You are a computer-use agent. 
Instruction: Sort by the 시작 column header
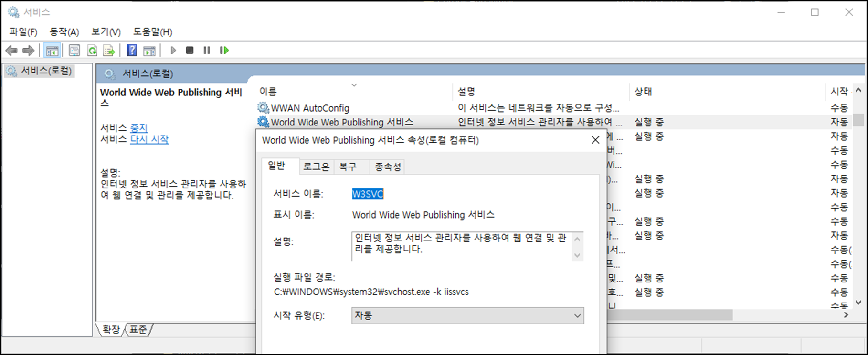point(839,91)
